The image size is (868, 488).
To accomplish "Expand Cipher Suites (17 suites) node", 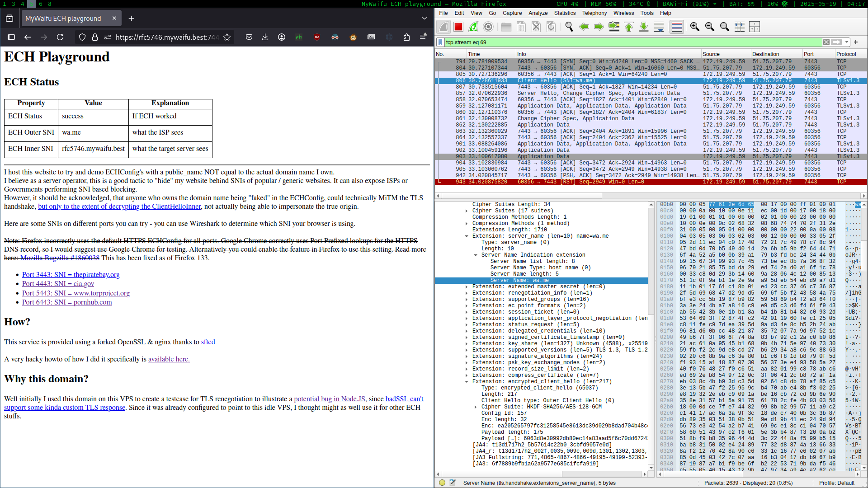I will coord(467,211).
